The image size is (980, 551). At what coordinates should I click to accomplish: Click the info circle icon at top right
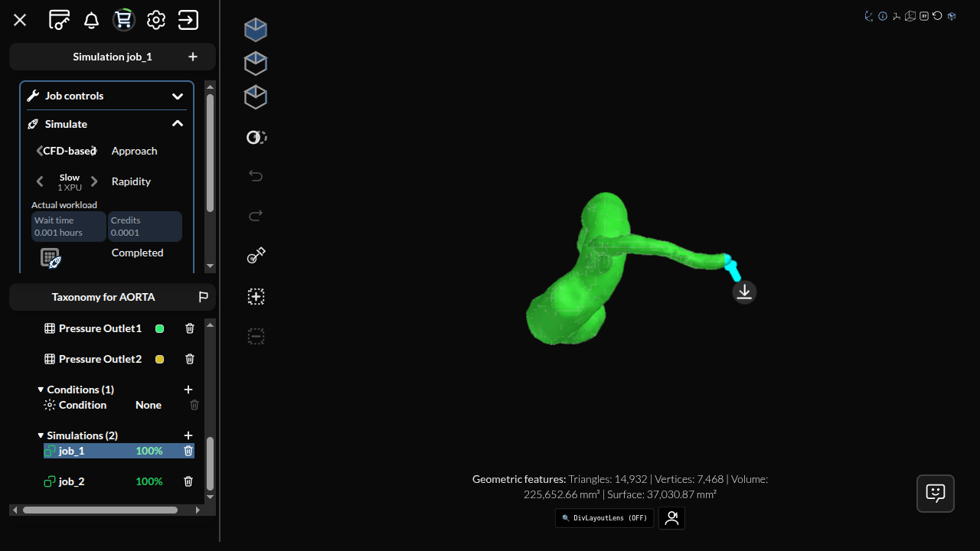click(x=883, y=15)
